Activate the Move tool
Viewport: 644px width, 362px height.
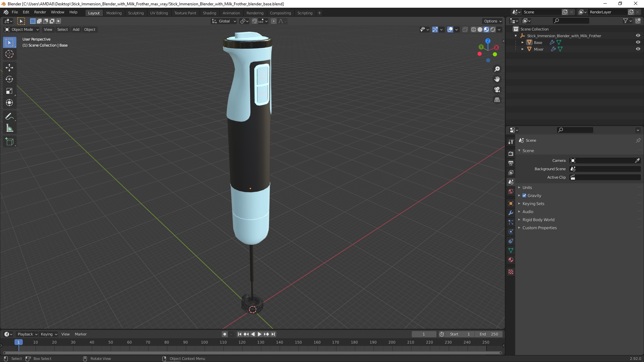click(x=9, y=68)
